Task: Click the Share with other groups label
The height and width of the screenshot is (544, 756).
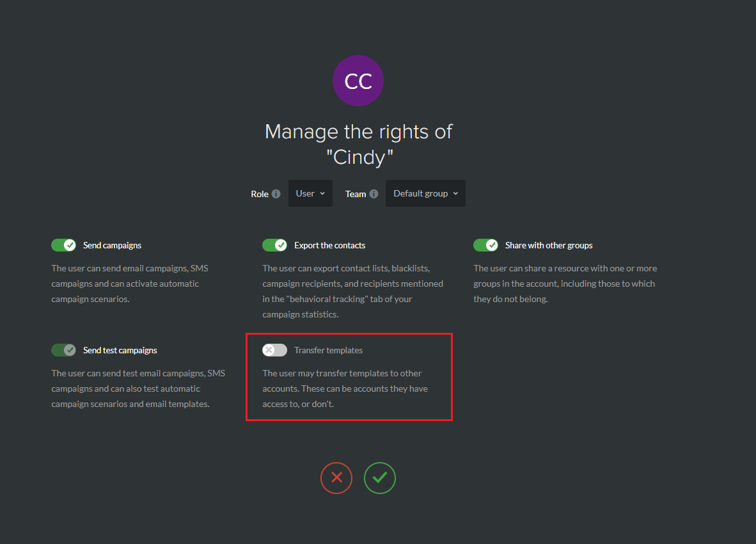Action: (549, 245)
